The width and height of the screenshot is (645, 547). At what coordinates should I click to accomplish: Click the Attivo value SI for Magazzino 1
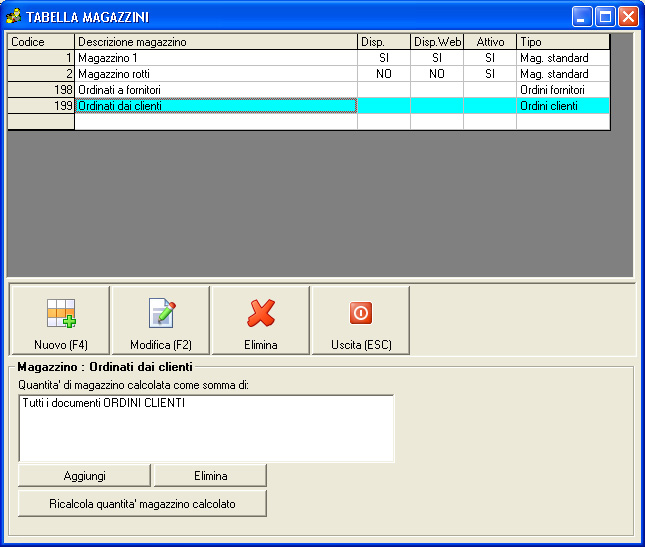point(490,58)
